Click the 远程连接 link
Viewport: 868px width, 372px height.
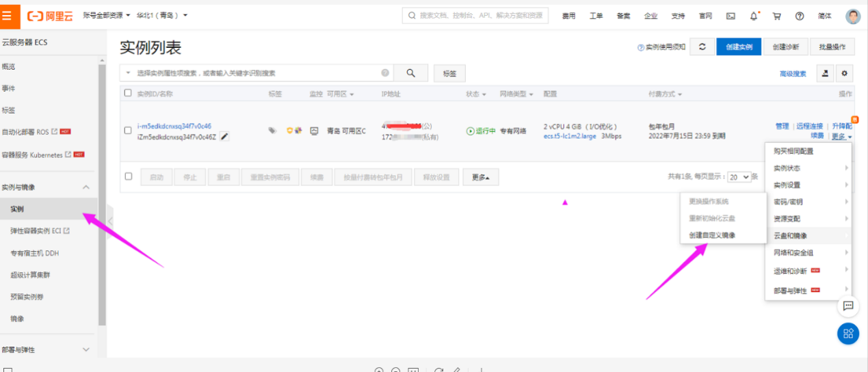tap(809, 126)
